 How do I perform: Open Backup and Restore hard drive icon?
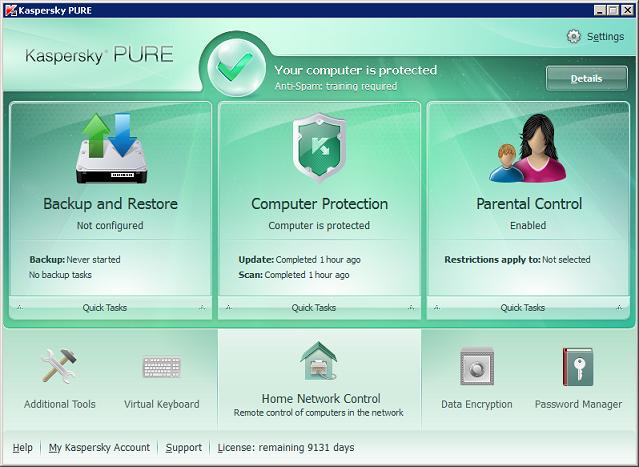(111, 148)
